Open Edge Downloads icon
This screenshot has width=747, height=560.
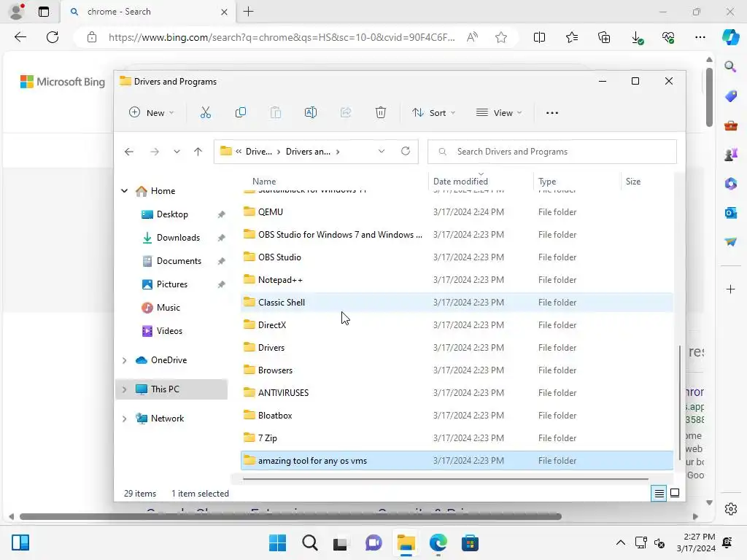click(637, 38)
